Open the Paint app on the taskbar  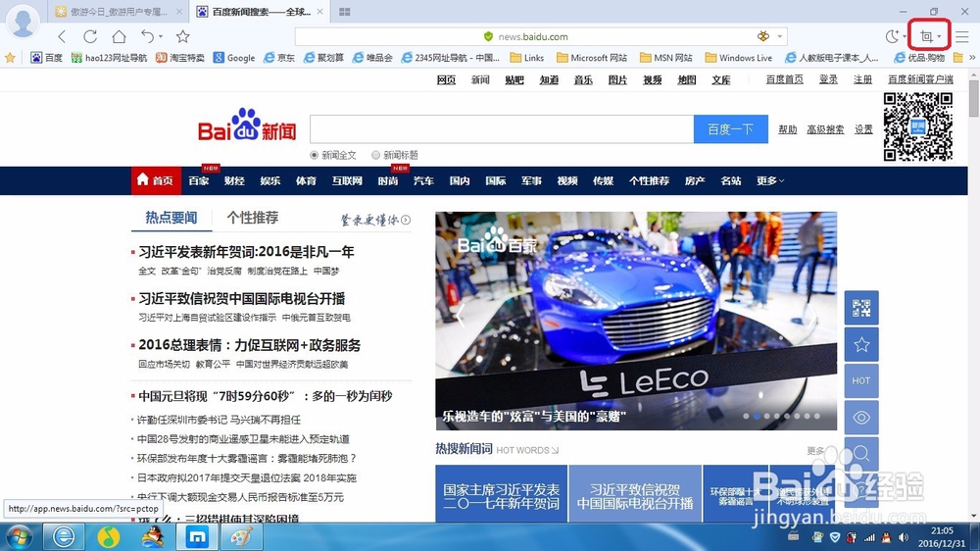pos(241,536)
